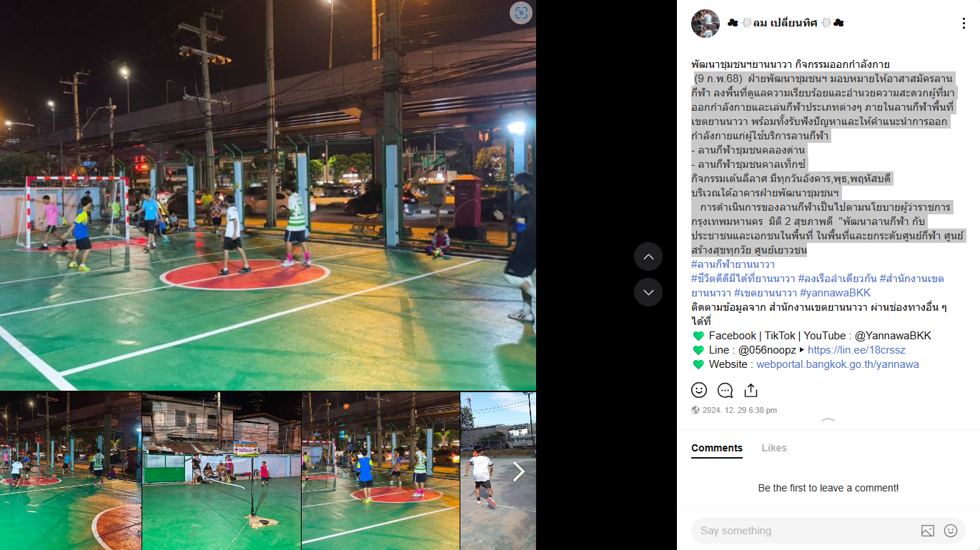The width and height of the screenshot is (980, 550).
Task: Show more thumbnails with right chevron
Action: 519,471
